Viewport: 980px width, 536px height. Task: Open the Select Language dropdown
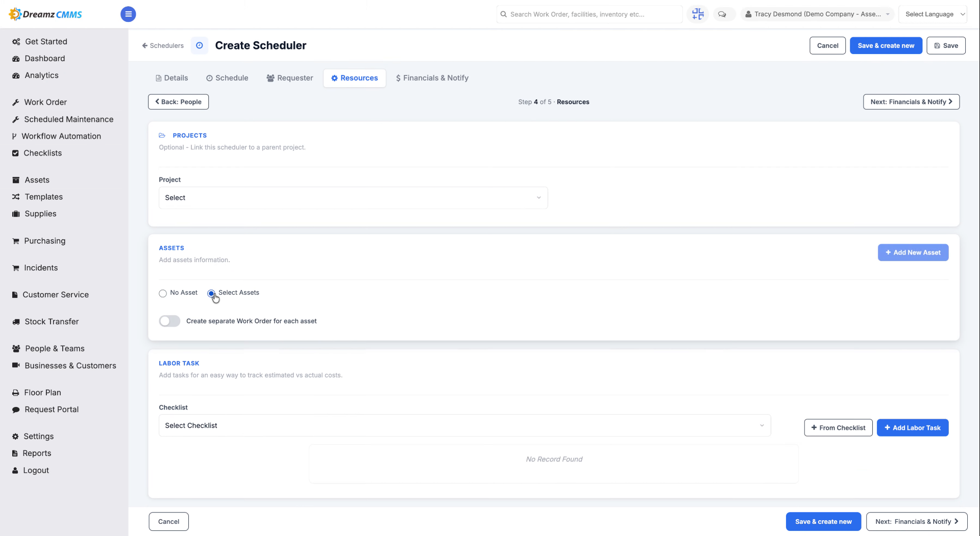pos(933,14)
